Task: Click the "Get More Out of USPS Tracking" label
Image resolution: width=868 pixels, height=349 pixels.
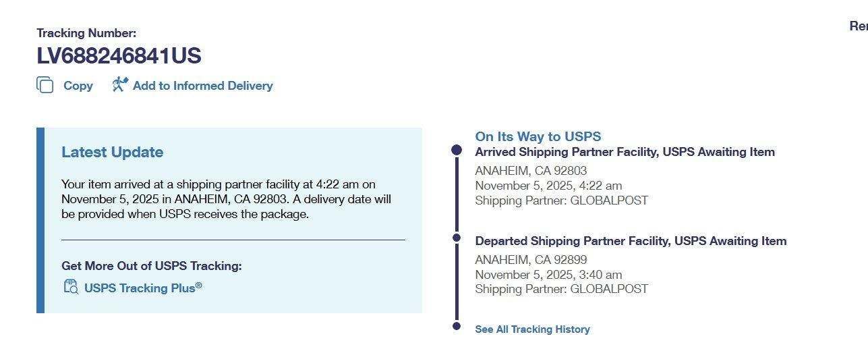Action: tap(151, 266)
